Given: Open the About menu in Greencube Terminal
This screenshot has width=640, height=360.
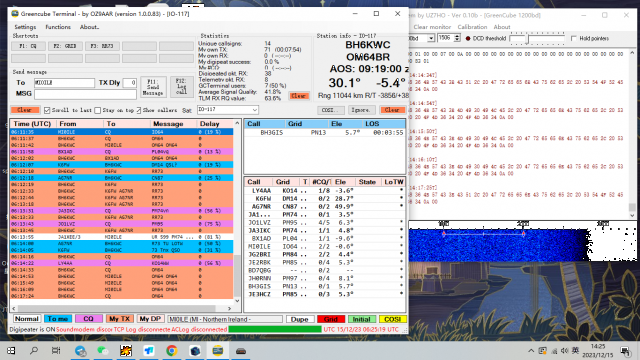Looking at the screenshot, I should tap(89, 27).
